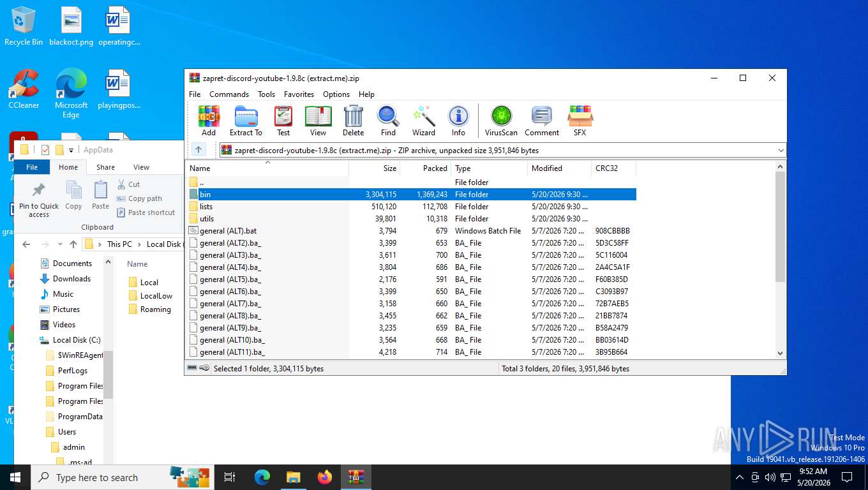The image size is (868, 490).
Task: Open the Favorites menu
Action: pos(299,94)
